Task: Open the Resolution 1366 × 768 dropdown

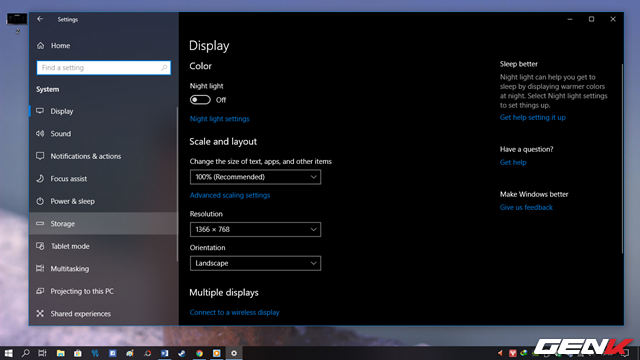Action: [x=255, y=229]
